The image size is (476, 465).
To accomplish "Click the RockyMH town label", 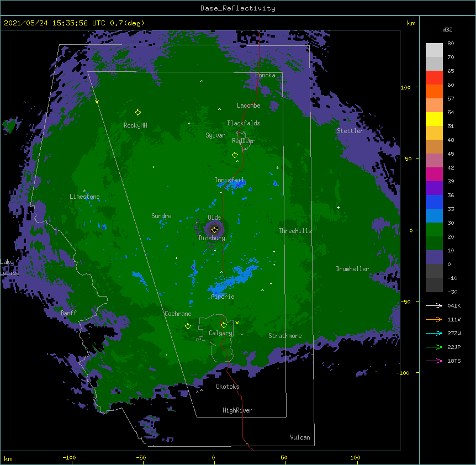I will point(135,125).
